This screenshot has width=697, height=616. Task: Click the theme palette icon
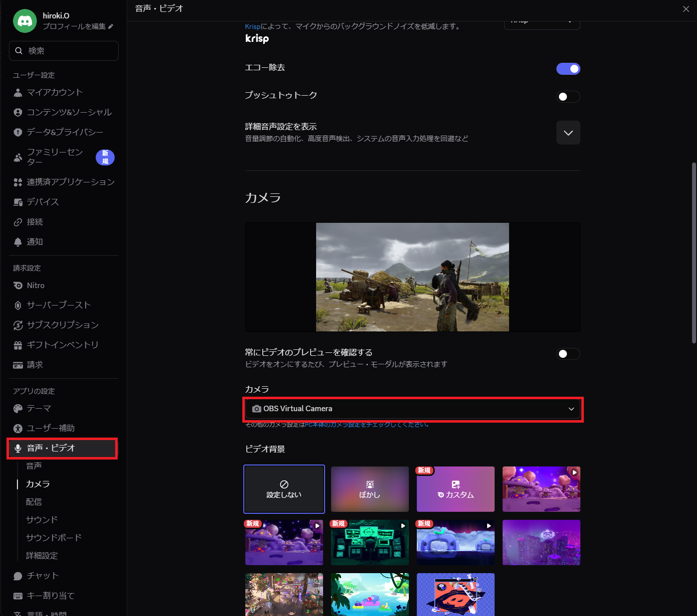point(18,409)
